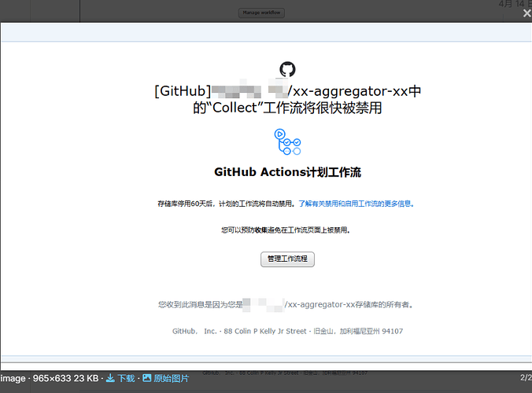Click the 2/2 image counter
The image size is (532, 393).
coord(526,377)
